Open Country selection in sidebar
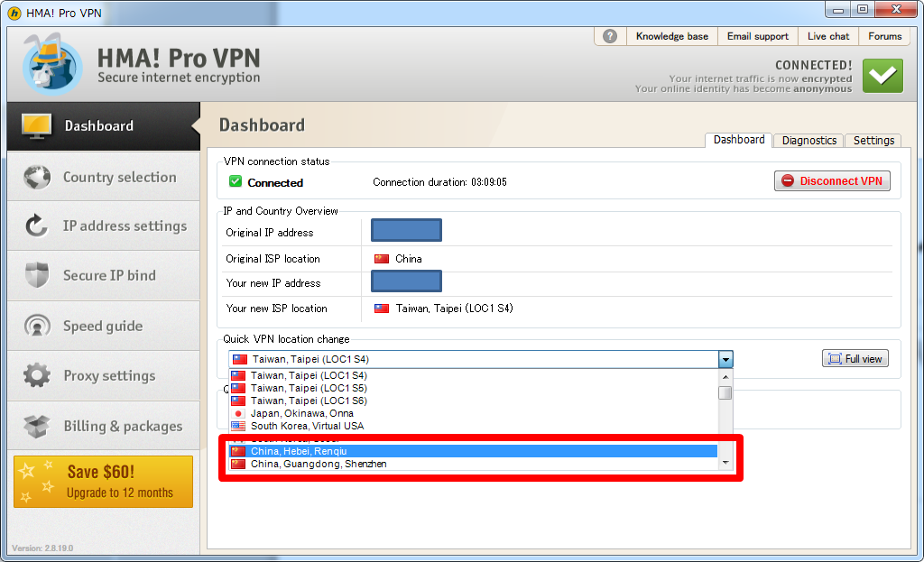Image resolution: width=924 pixels, height=562 pixels. 104,177
